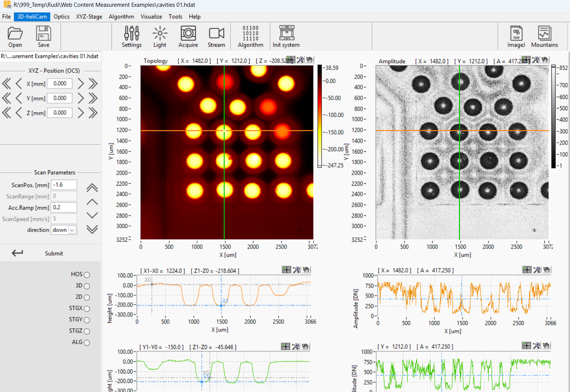Image resolution: width=570 pixels, height=392 pixels.
Task: Open the Mountains export icon
Action: pyautogui.click(x=544, y=34)
